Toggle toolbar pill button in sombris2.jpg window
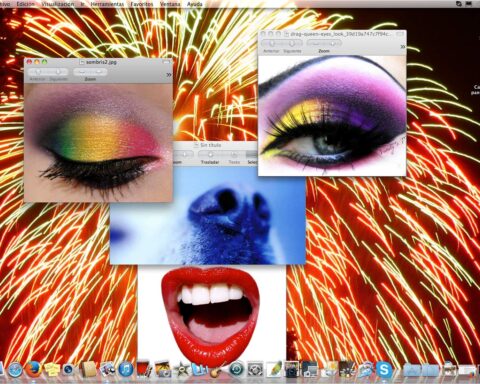This screenshot has width=480, height=384. [x=166, y=62]
